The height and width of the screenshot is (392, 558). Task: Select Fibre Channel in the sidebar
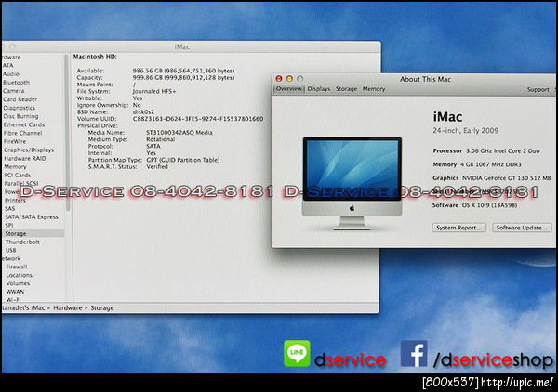[22, 133]
